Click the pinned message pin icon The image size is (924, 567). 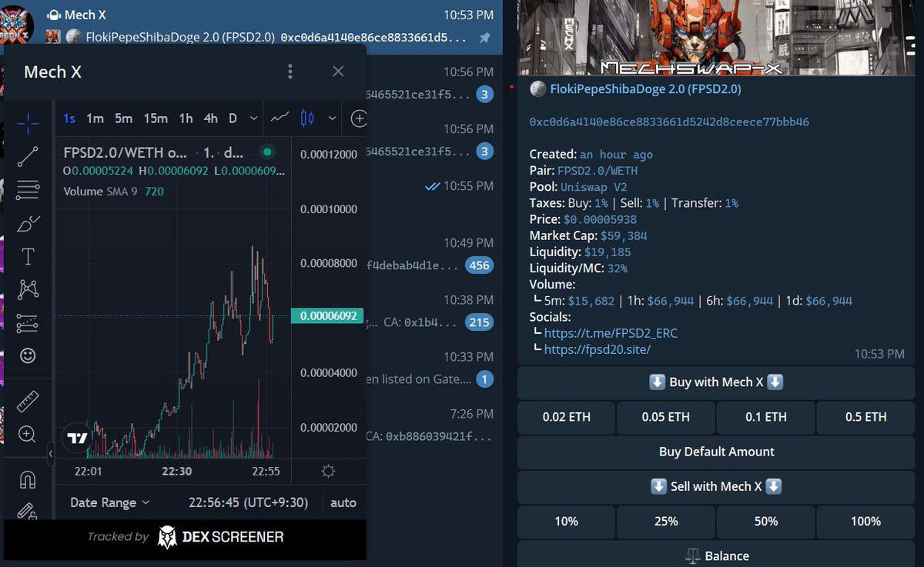coord(484,37)
